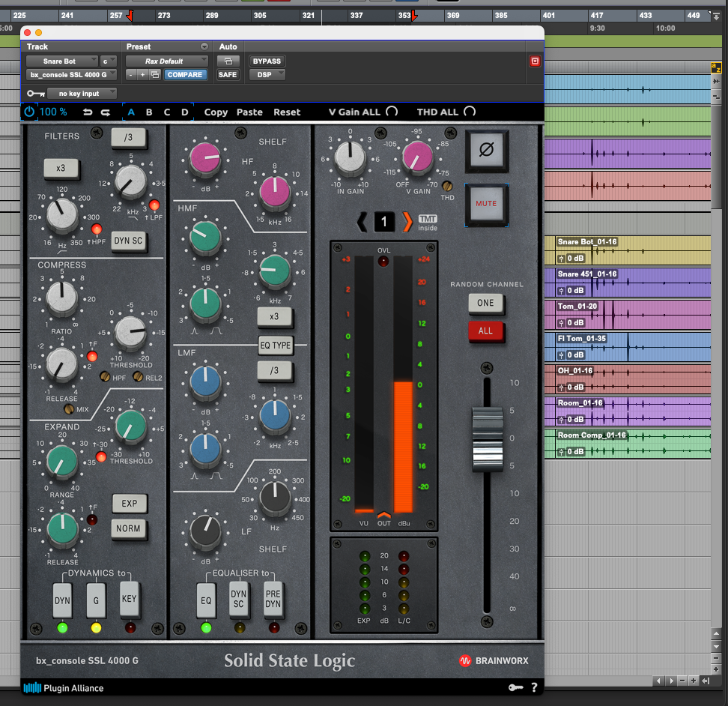The width and height of the screenshot is (728, 706).
Task: Click the compressor RATIO knob
Action: pos(61,298)
